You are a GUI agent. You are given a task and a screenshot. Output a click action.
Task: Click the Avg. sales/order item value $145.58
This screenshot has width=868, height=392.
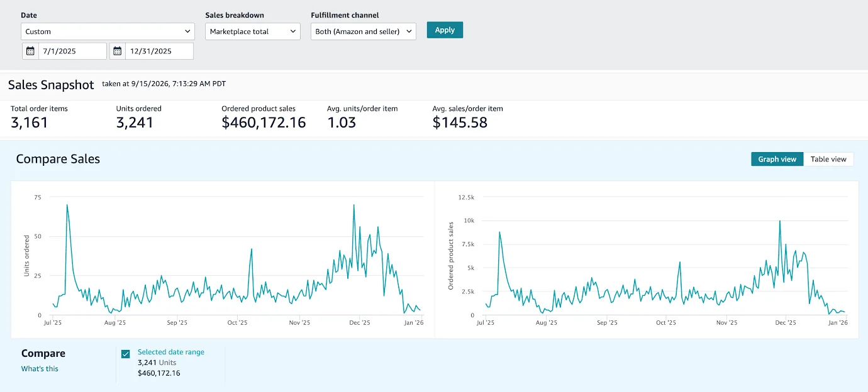tap(460, 122)
